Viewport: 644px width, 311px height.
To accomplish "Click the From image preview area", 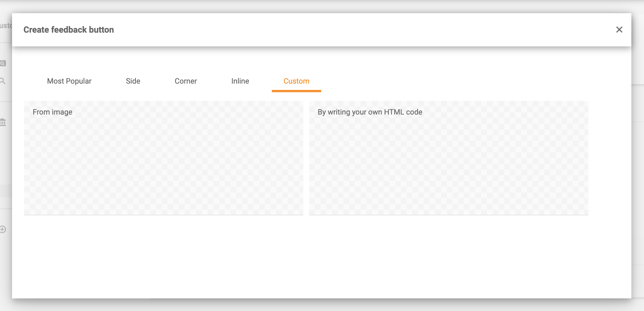I will pyautogui.click(x=164, y=172).
